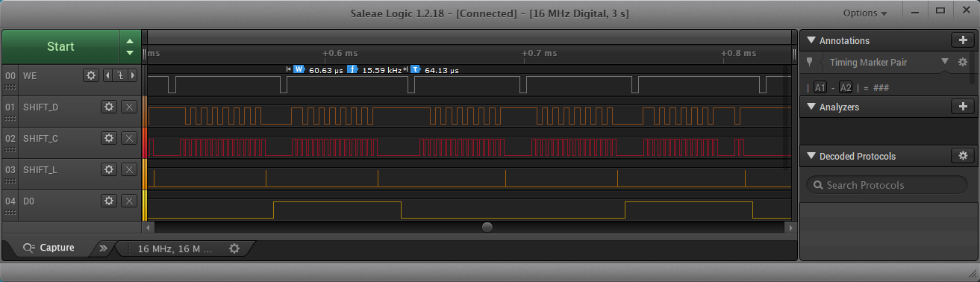Switch to the Capture tab

click(49, 248)
